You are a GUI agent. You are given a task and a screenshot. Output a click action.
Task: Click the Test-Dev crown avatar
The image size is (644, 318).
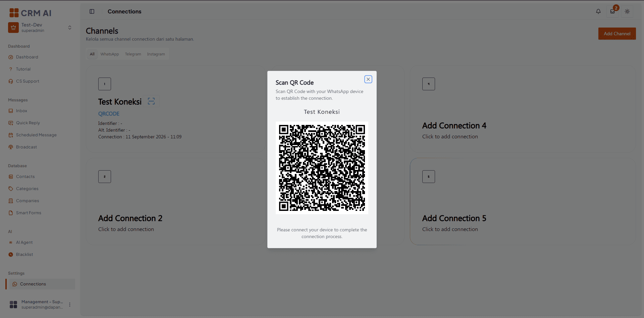[x=13, y=28]
